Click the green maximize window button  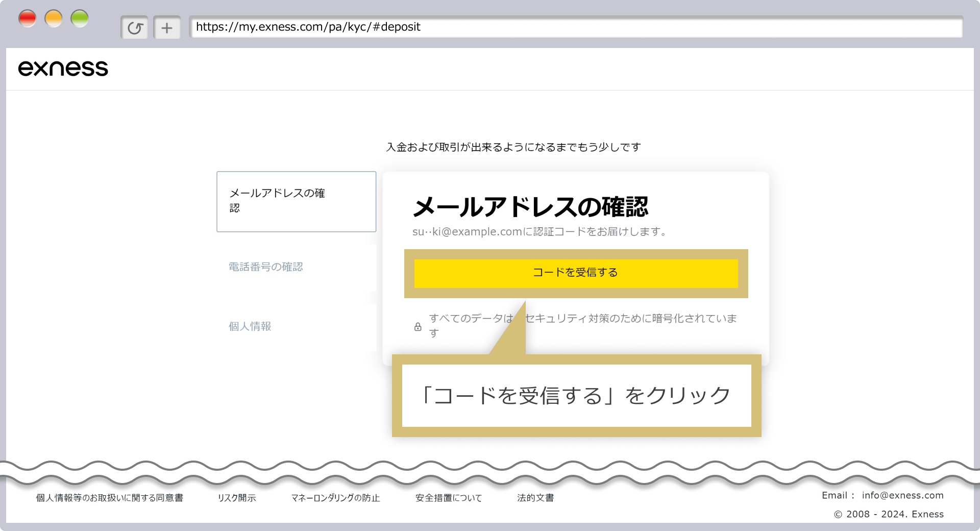click(80, 19)
